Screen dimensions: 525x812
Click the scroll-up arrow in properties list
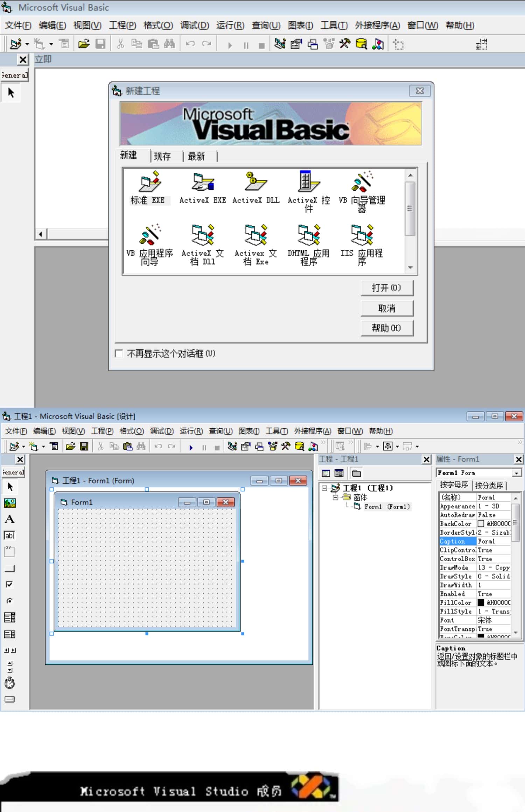click(515, 498)
